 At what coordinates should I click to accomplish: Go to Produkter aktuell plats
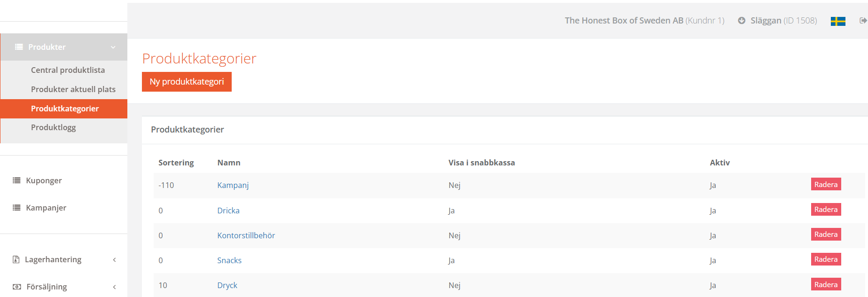tap(73, 89)
